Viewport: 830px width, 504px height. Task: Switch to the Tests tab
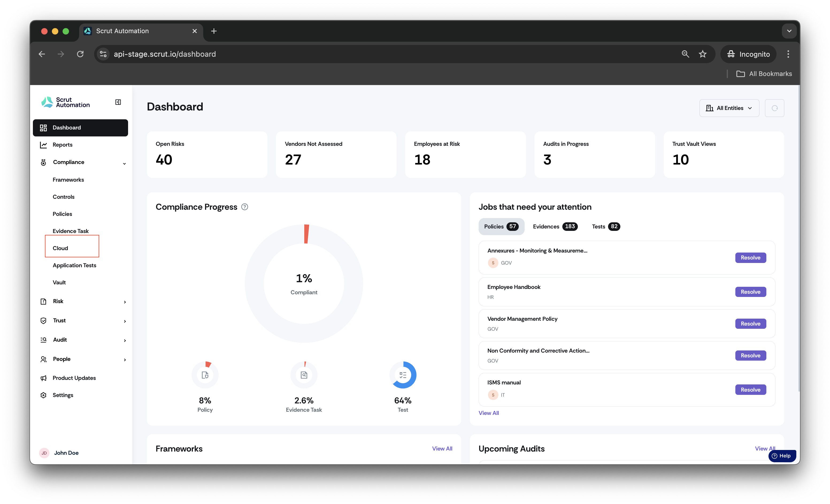coord(606,226)
